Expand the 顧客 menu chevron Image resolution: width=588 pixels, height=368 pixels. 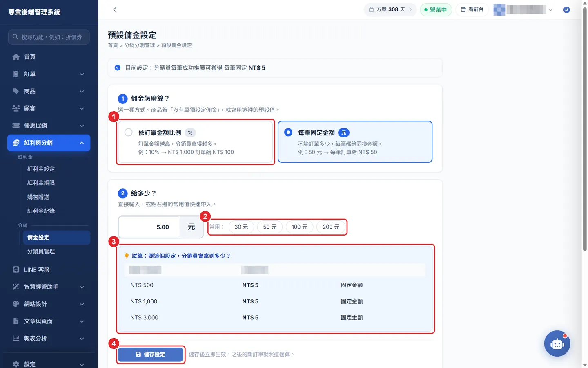pos(82,108)
